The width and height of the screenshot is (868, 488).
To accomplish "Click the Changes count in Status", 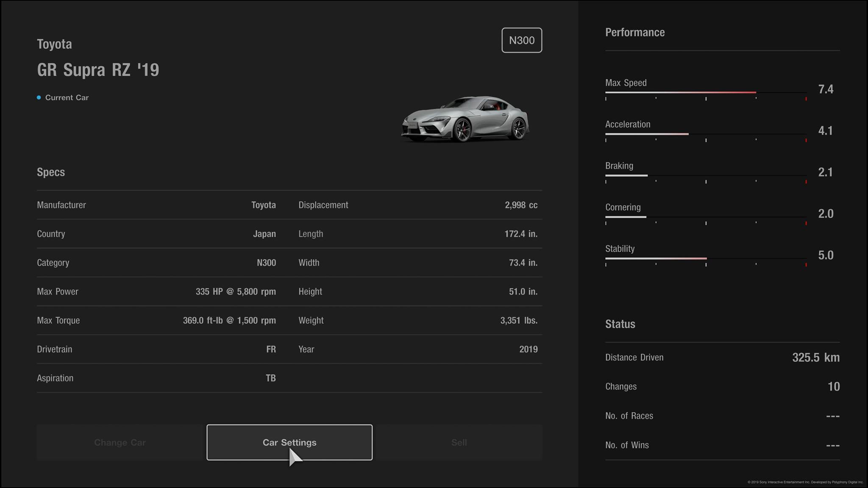I will click(833, 386).
